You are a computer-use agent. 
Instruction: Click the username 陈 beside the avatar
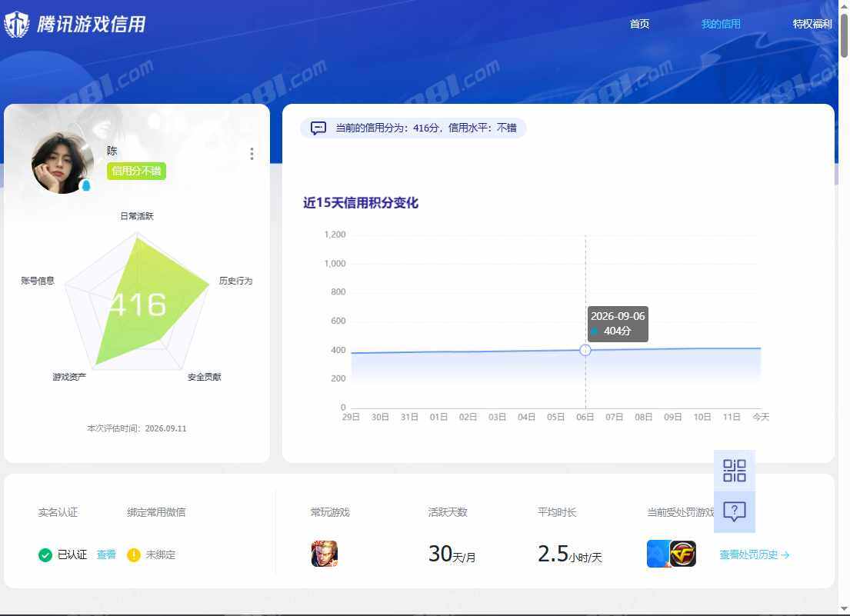coord(112,151)
